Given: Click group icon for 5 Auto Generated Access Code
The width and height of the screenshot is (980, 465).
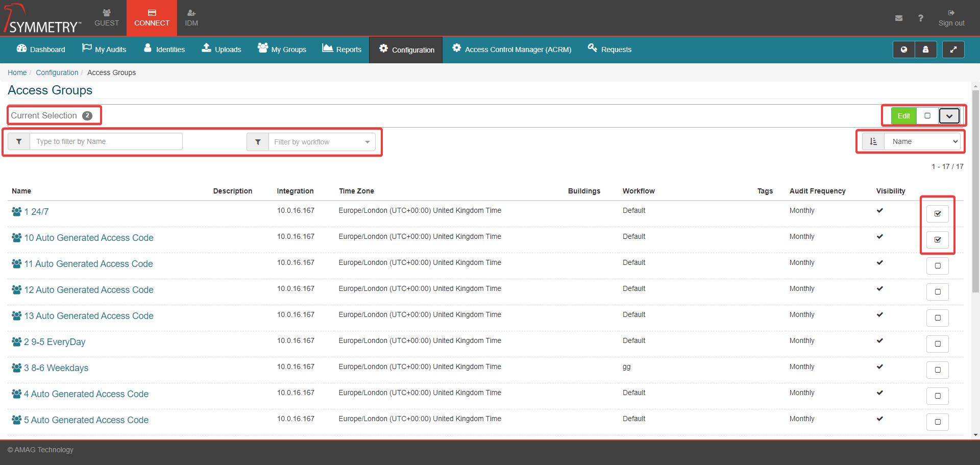Looking at the screenshot, I should [x=17, y=420].
